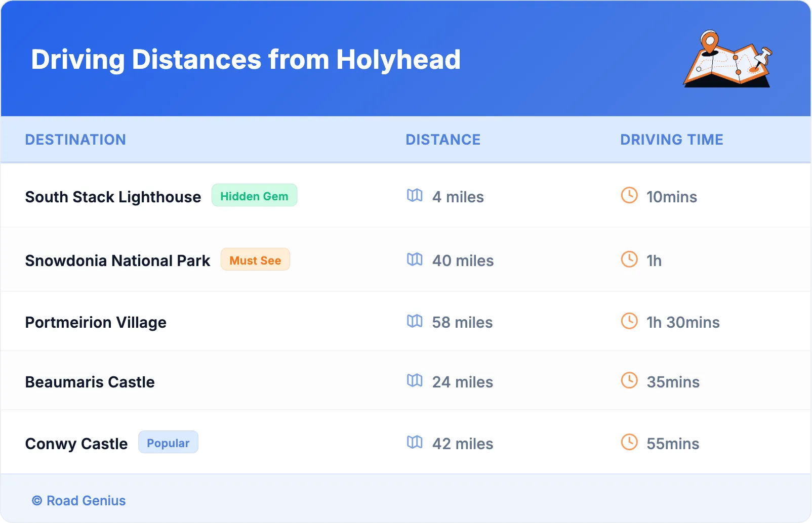Click map icon beside 42 miles

pyautogui.click(x=415, y=442)
